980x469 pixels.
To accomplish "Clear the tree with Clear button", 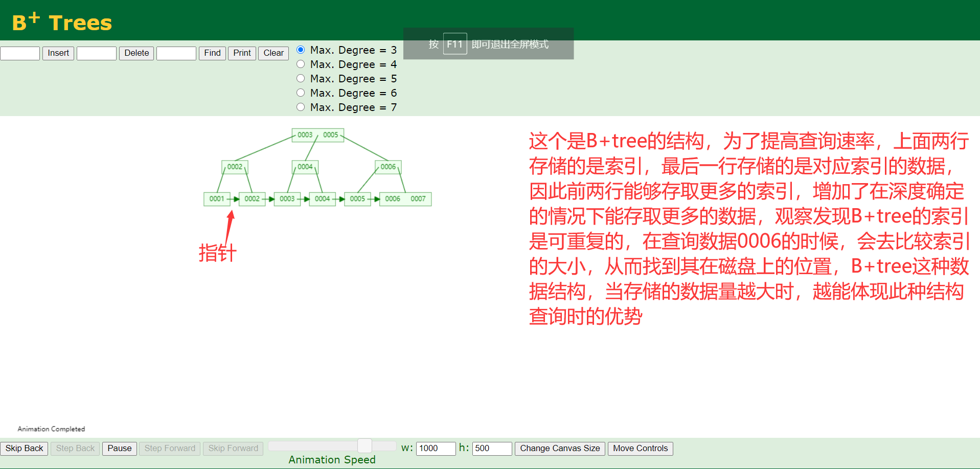I will [x=274, y=53].
